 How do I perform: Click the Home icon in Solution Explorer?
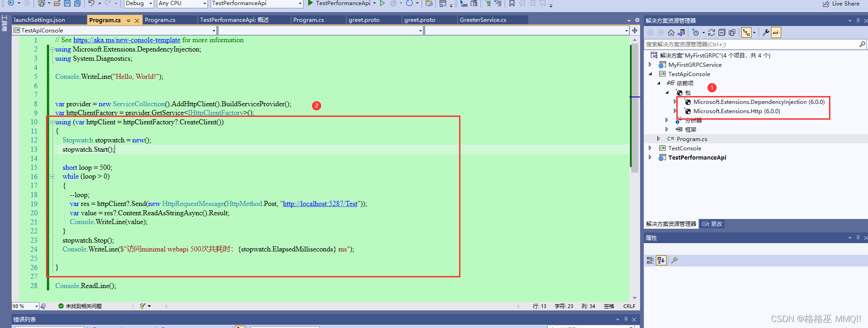tap(671, 32)
